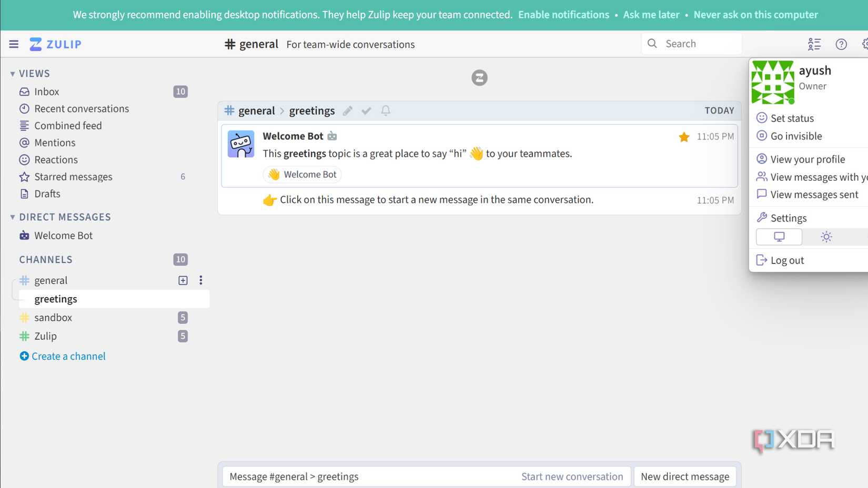This screenshot has height=488, width=868.
Task: Click Never ask on this computer
Action: pos(755,15)
